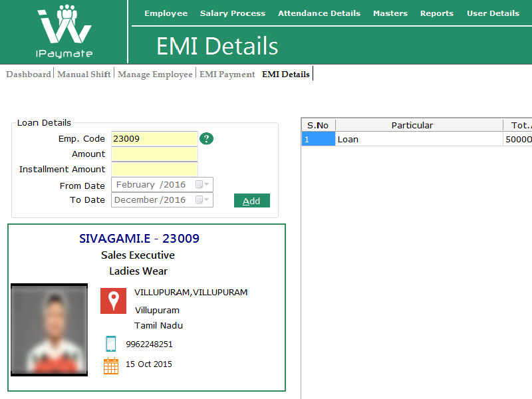The height and width of the screenshot is (399, 532).
Task: Open the Attendance Details menu
Action: (319, 13)
